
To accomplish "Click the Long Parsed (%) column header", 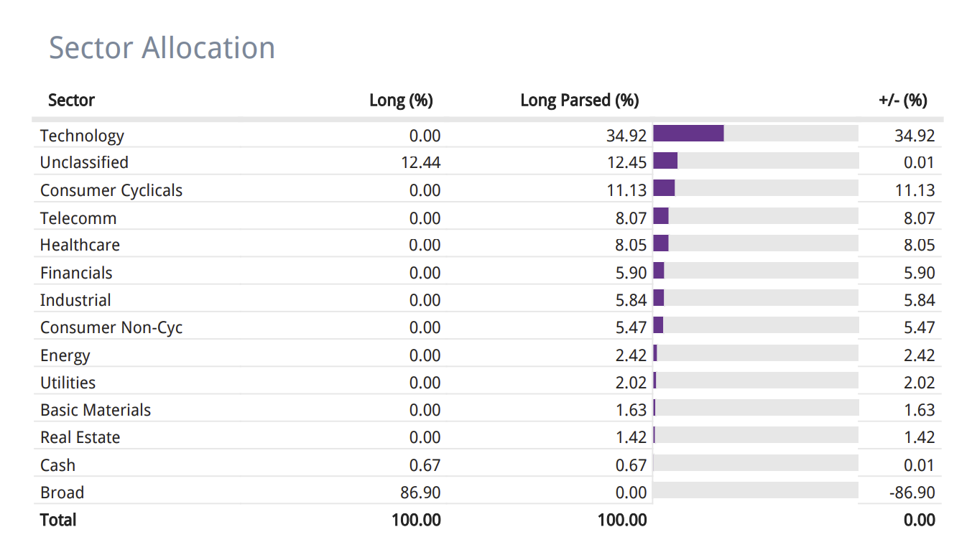I will tap(579, 100).
